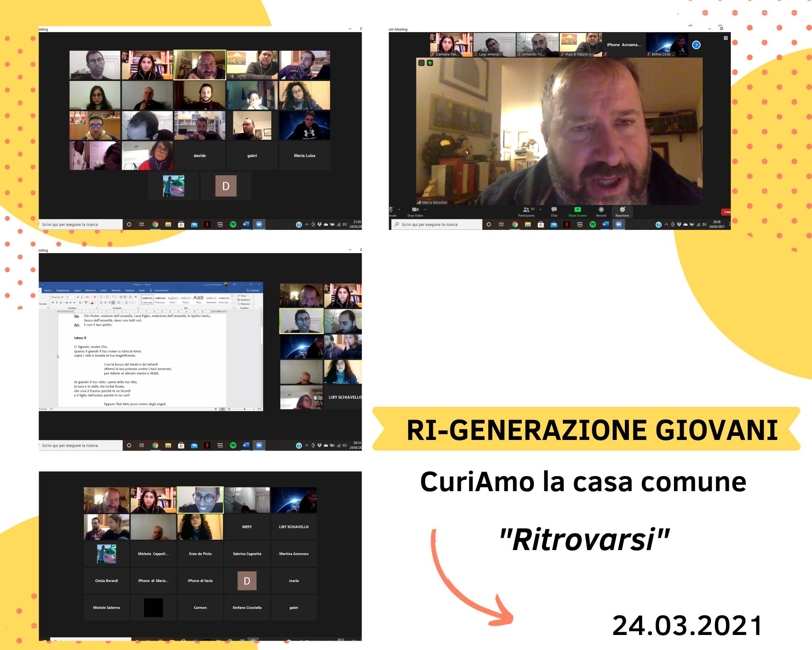Click the account picture in Word title bar
The height and width of the screenshot is (650, 812).
pyautogui.click(x=226, y=284)
